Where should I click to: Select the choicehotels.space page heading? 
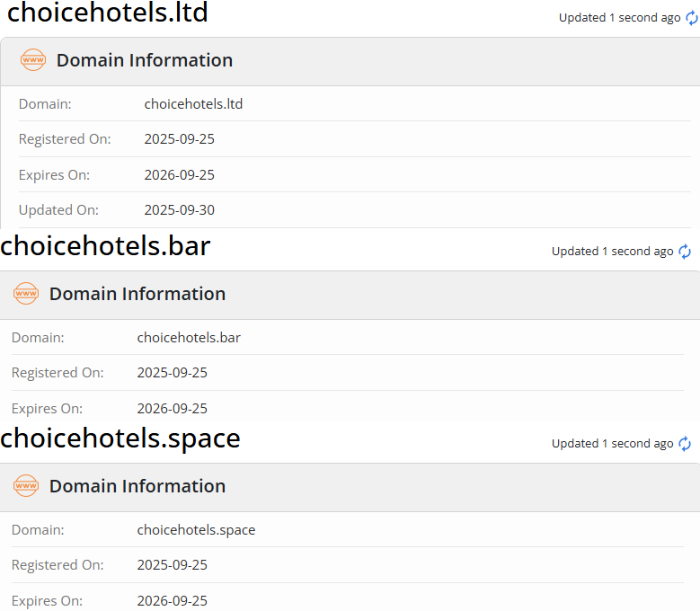tap(120, 438)
